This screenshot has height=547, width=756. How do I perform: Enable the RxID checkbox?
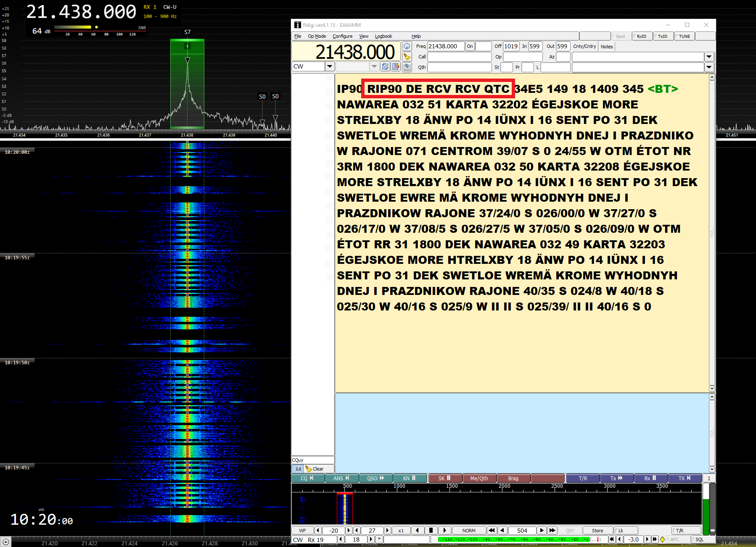642,36
